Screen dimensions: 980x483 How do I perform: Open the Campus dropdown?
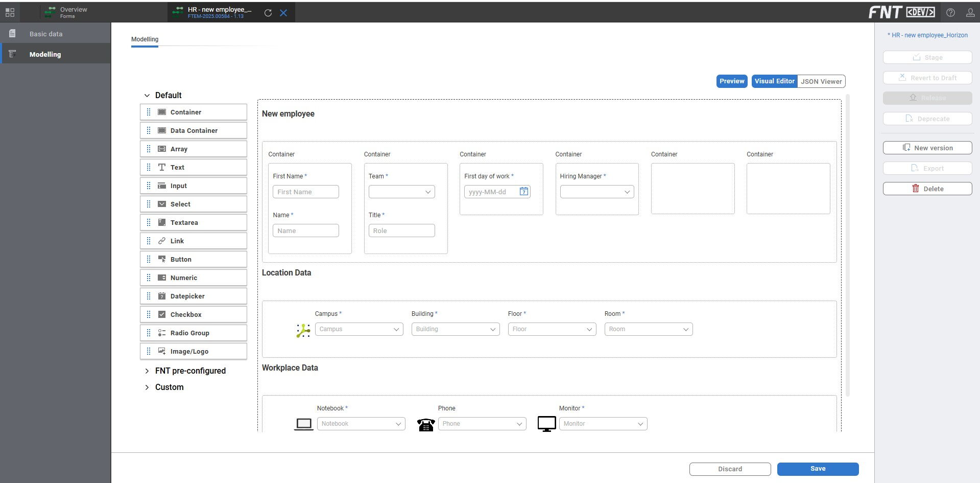click(358, 329)
